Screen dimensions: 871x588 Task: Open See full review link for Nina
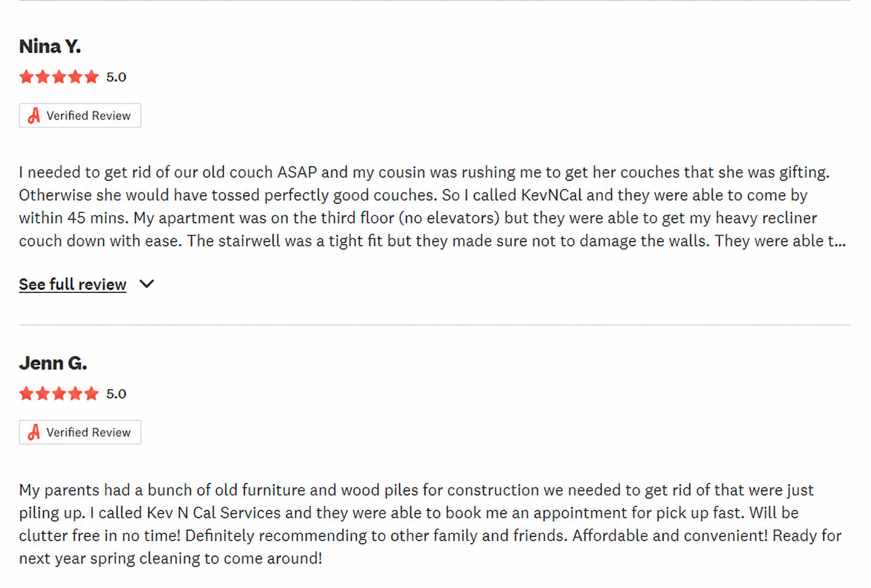tap(72, 284)
